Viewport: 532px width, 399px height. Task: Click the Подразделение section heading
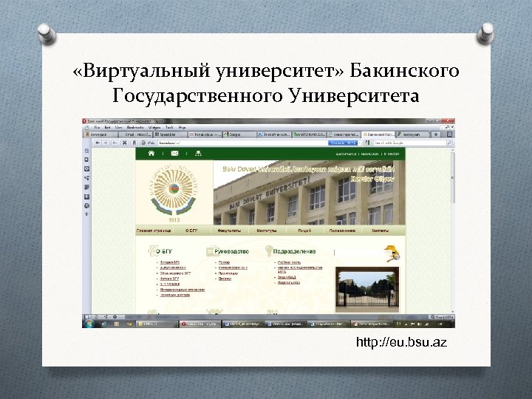tap(294, 251)
